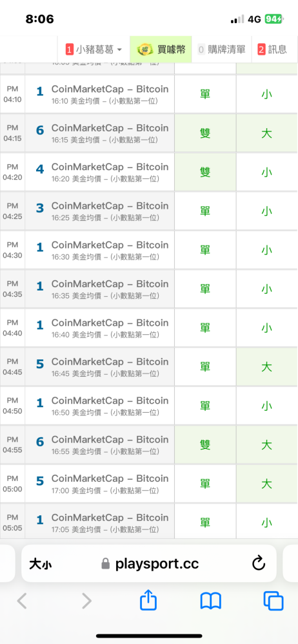Open the 小豬葛葛 user dropdown
Viewport: 298px width, 644px height.
coord(94,50)
